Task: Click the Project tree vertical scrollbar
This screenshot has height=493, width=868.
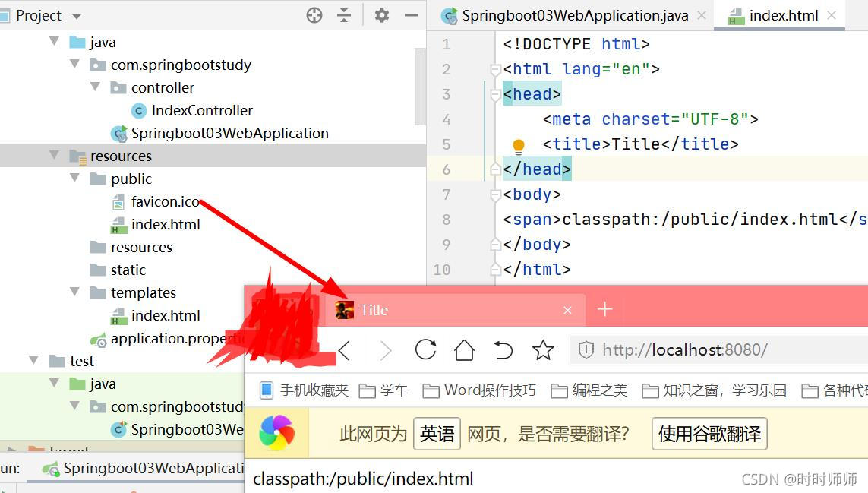Action: 420,87
